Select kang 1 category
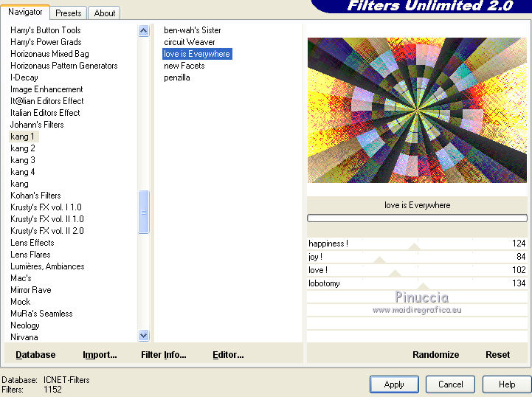This screenshot has height=397, width=532. coord(22,137)
